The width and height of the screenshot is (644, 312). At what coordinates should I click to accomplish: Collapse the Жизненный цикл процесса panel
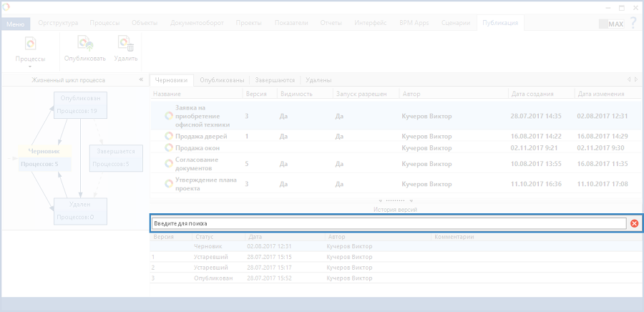pos(140,80)
